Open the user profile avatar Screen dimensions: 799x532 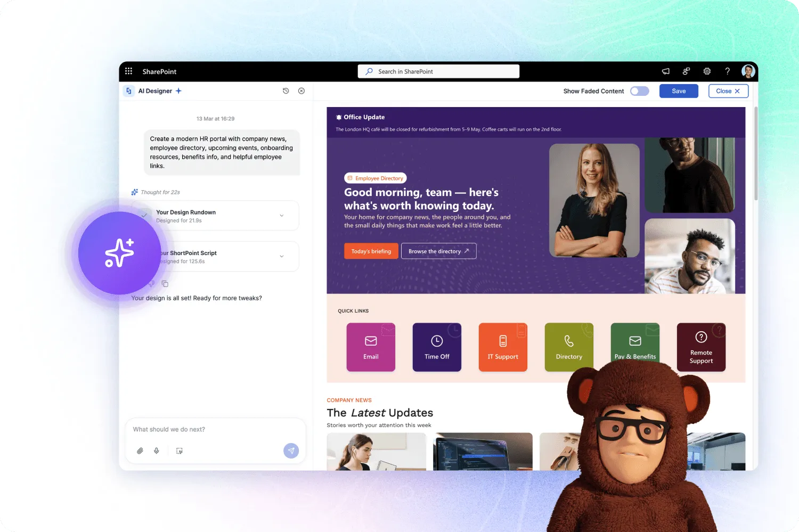point(748,71)
